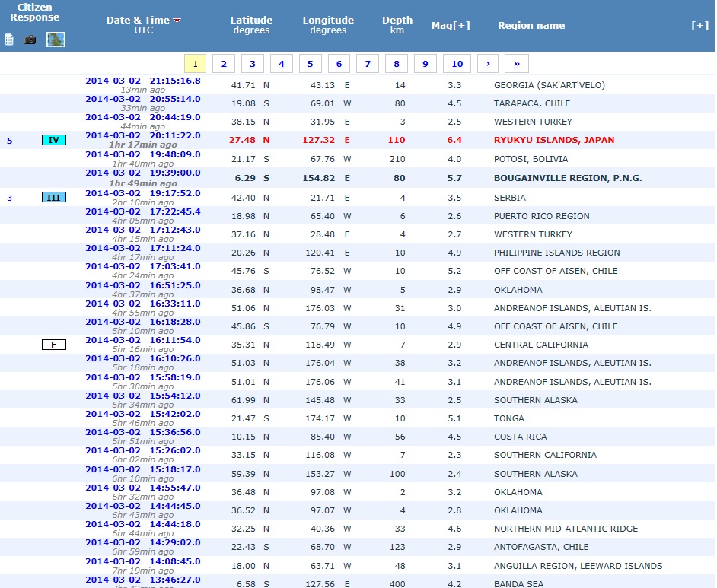Go to page 3 of results
The height and width of the screenshot is (588, 717).
(x=253, y=64)
